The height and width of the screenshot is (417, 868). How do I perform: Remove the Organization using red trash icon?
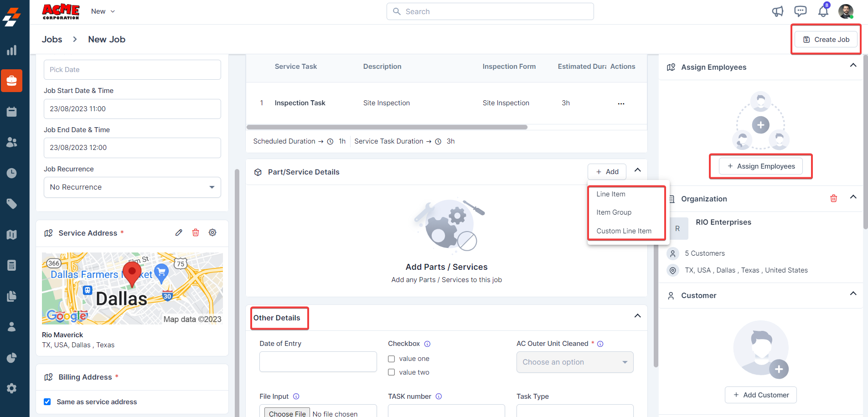[x=833, y=198]
